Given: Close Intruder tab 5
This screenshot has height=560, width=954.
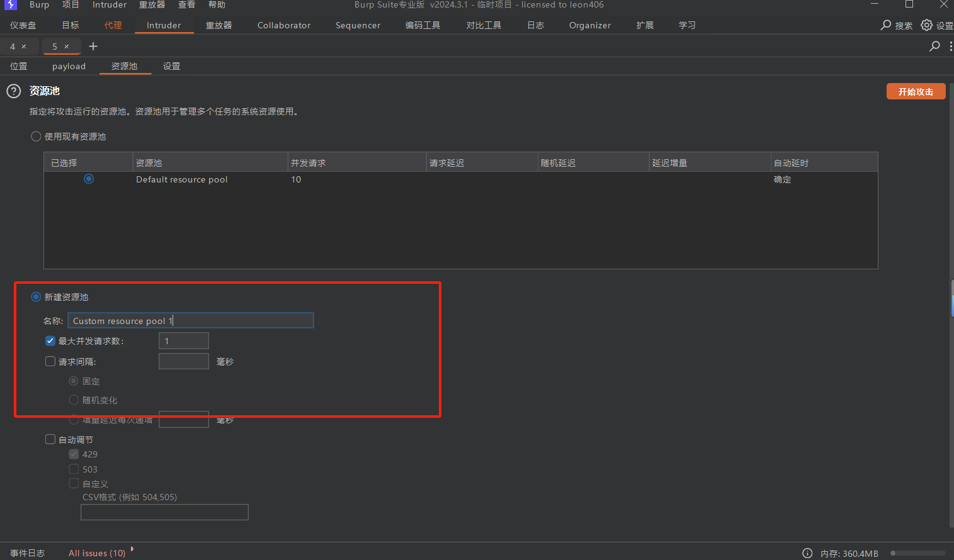Looking at the screenshot, I should [67, 47].
